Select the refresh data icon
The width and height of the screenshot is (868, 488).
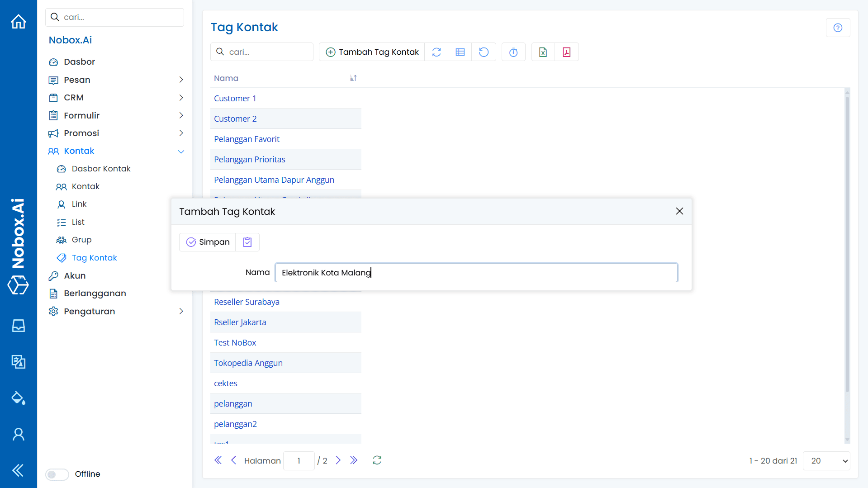pyautogui.click(x=436, y=52)
